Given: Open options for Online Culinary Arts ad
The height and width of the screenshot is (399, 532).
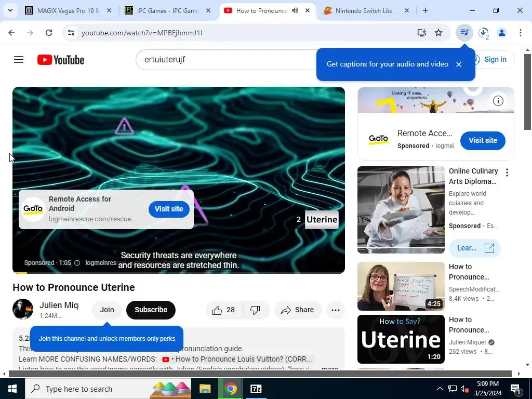Looking at the screenshot, I should pos(507,172).
